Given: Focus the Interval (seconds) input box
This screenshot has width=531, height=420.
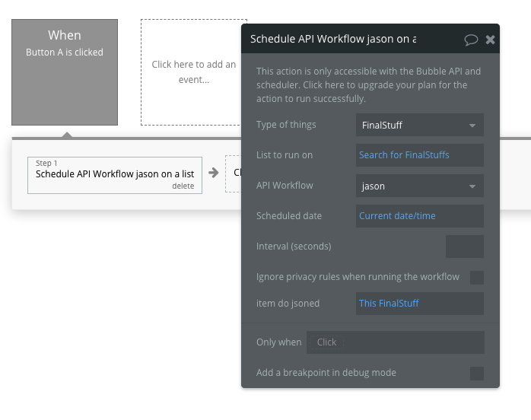Looking at the screenshot, I should pyautogui.click(x=465, y=247).
